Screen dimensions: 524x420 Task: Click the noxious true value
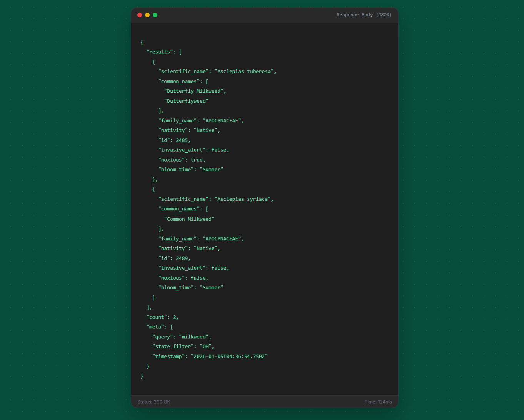197,160
